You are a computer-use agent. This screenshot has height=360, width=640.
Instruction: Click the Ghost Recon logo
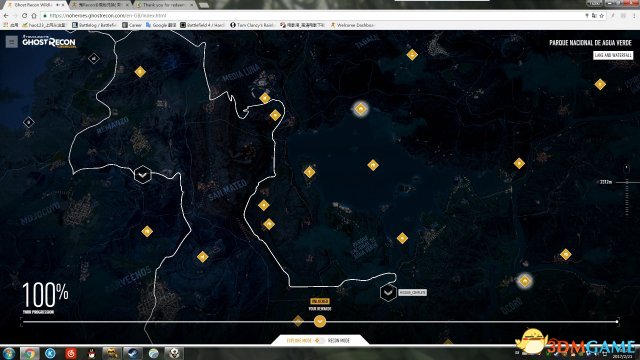click(49, 42)
